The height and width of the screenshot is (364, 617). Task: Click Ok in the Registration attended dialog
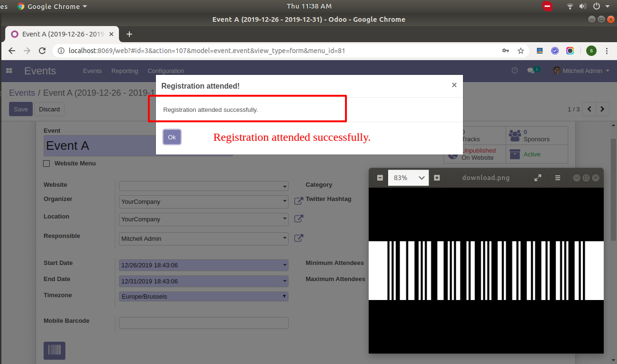pos(172,137)
